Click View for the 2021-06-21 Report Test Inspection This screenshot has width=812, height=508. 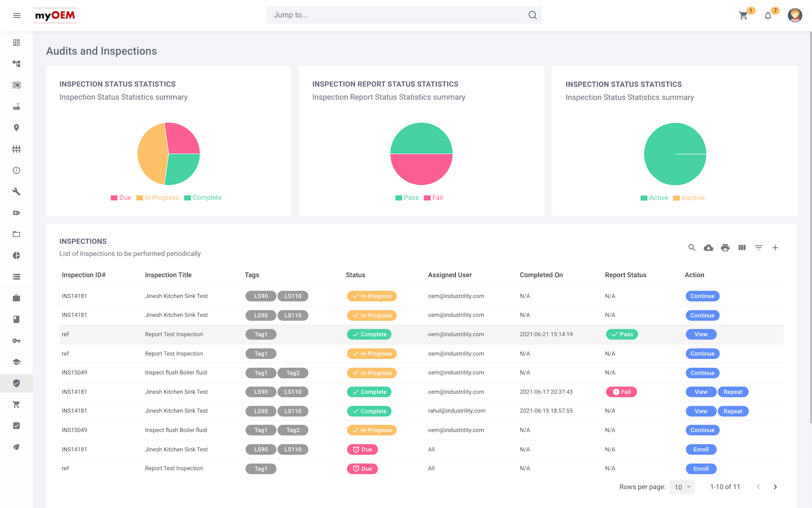[701, 334]
